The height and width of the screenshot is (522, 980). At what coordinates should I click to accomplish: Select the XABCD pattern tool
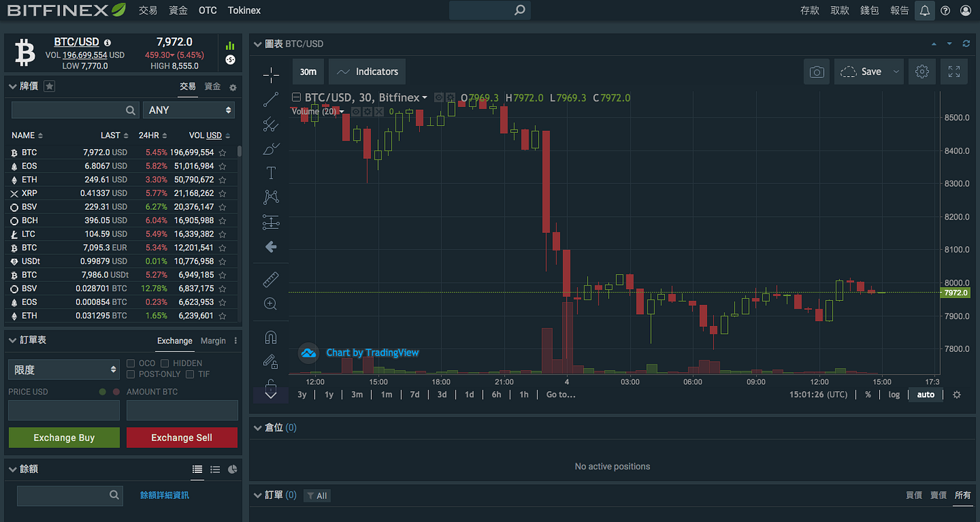[271, 197]
